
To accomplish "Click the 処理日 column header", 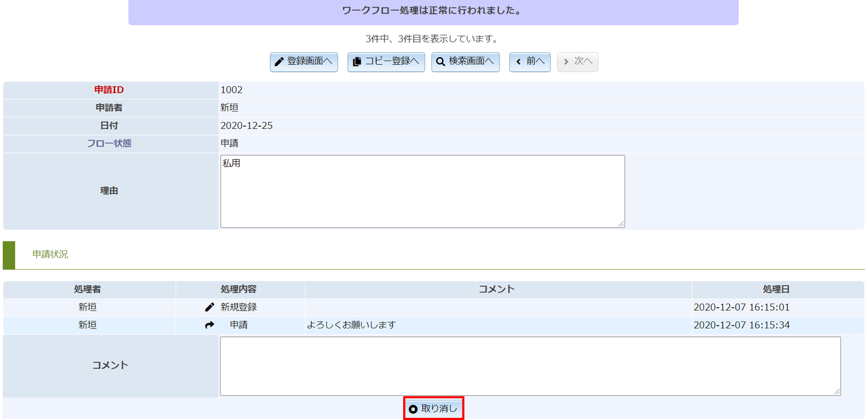I will (x=776, y=289).
